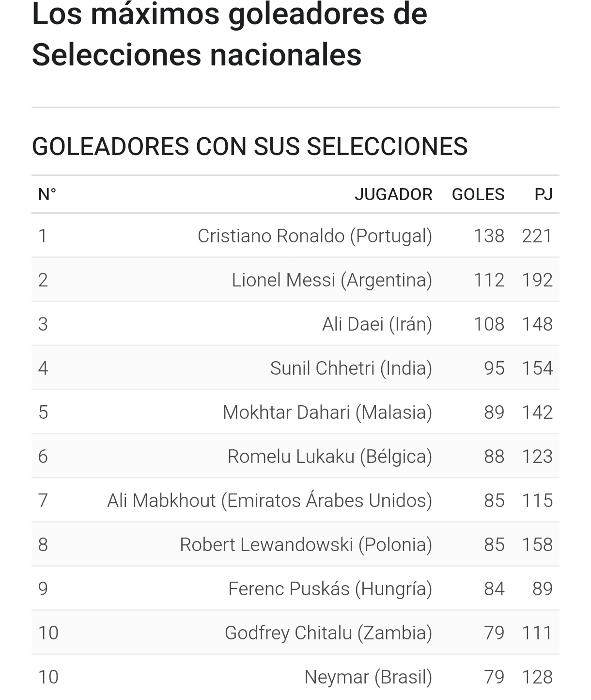Select Cristiano Ronaldo (Portugal) row name
This screenshot has height=700, width=591.
click(x=315, y=236)
